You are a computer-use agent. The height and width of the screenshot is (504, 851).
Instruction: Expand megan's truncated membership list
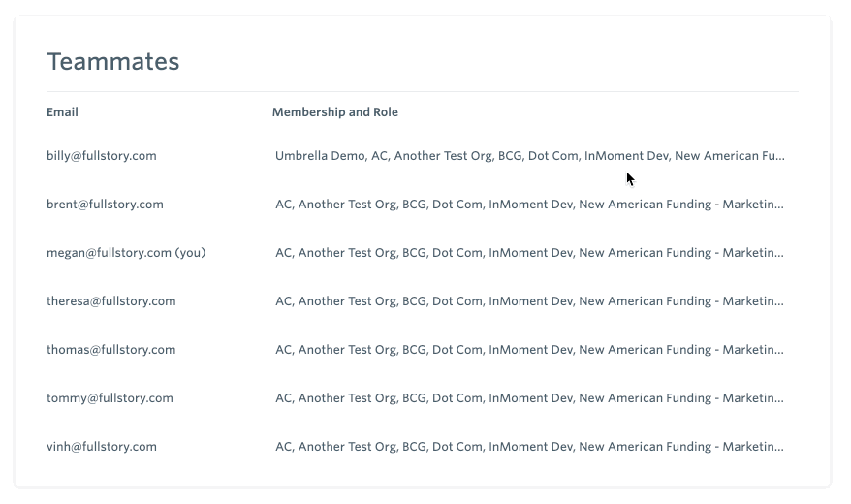[x=529, y=253]
